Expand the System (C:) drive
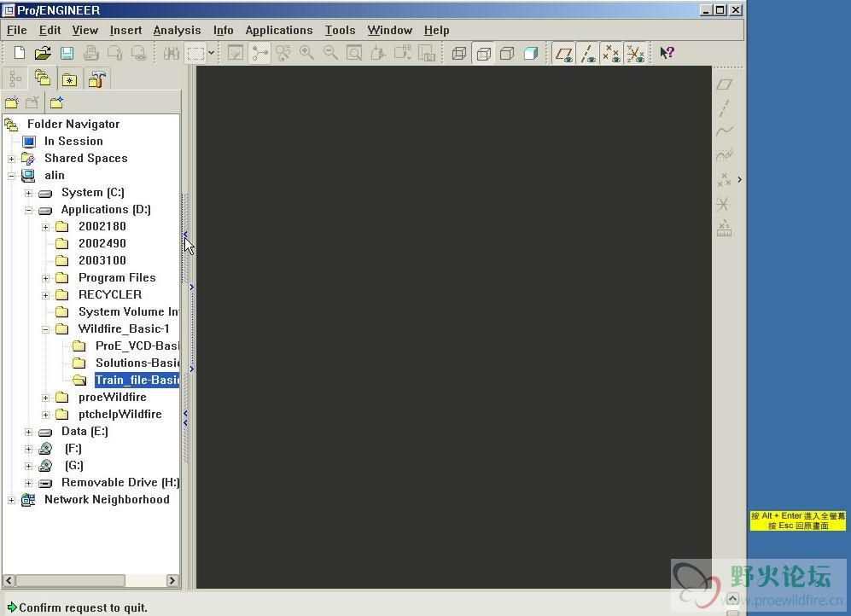The width and height of the screenshot is (851, 616). (28, 193)
